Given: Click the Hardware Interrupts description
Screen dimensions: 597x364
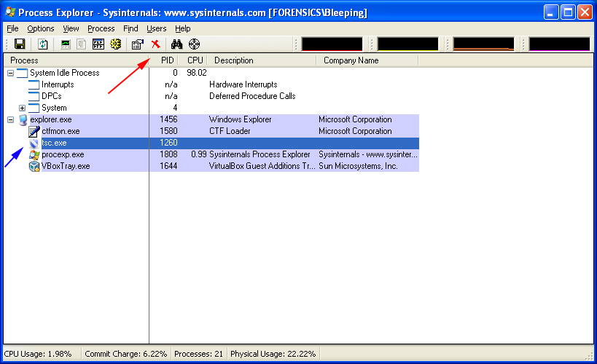Looking at the screenshot, I should point(243,85).
